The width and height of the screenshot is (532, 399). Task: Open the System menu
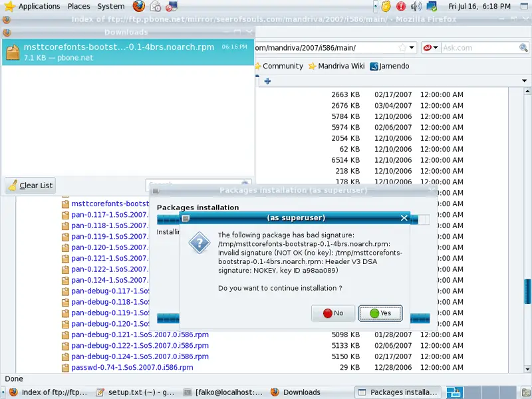tap(111, 6)
